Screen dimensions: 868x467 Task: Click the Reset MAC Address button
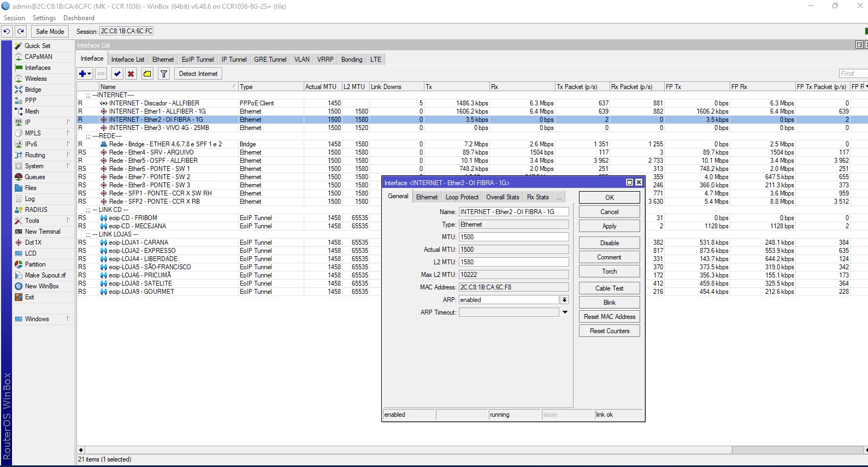pyautogui.click(x=609, y=317)
